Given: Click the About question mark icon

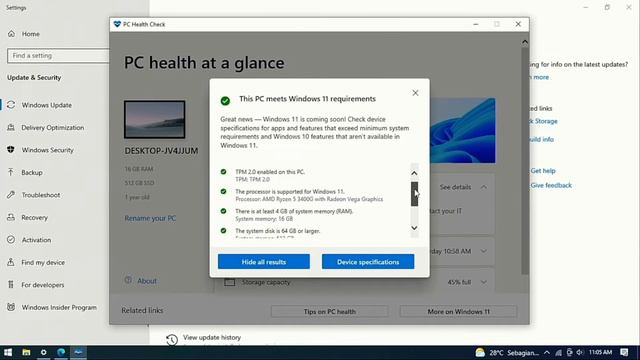Looking at the screenshot, I should (x=128, y=280).
